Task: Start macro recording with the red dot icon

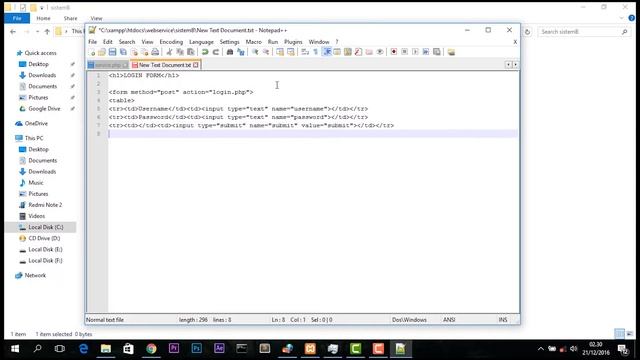Action: (394, 52)
